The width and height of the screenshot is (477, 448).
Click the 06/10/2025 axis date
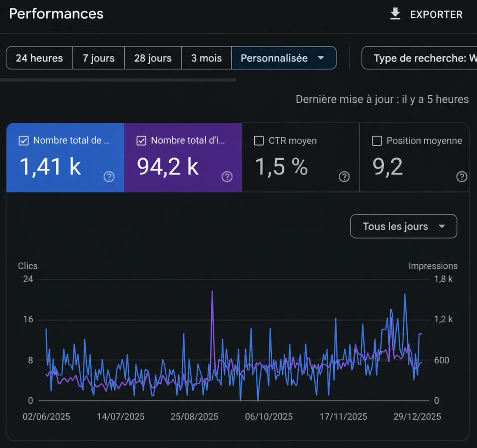[269, 416]
